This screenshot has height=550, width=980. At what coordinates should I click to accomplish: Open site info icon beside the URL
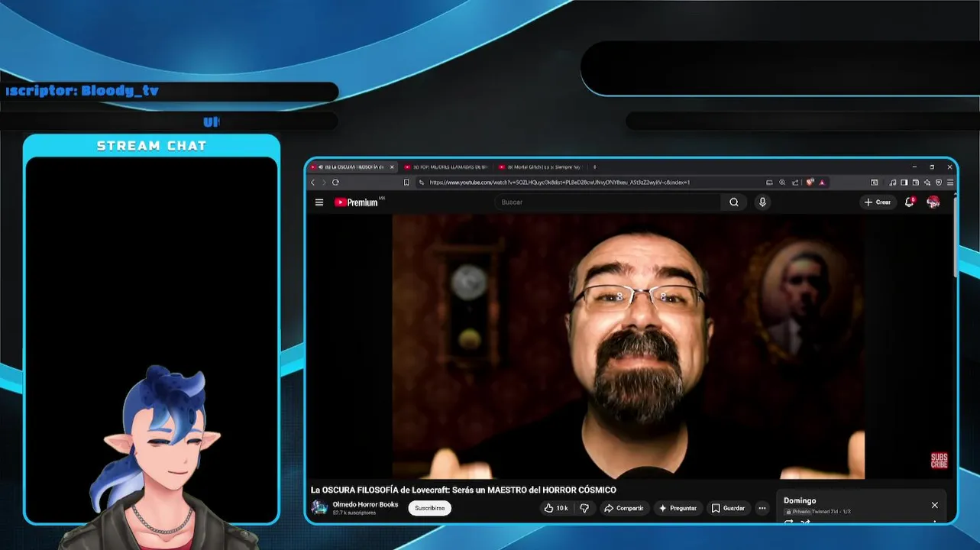click(x=421, y=183)
